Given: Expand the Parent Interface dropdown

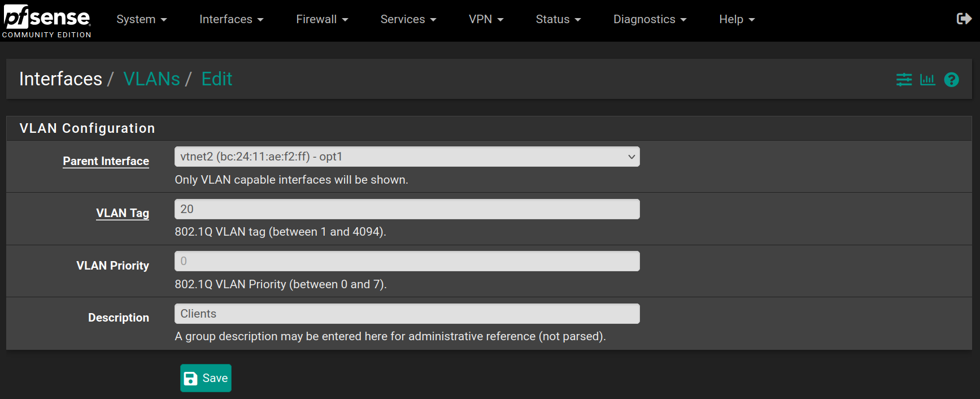Looking at the screenshot, I should (407, 157).
